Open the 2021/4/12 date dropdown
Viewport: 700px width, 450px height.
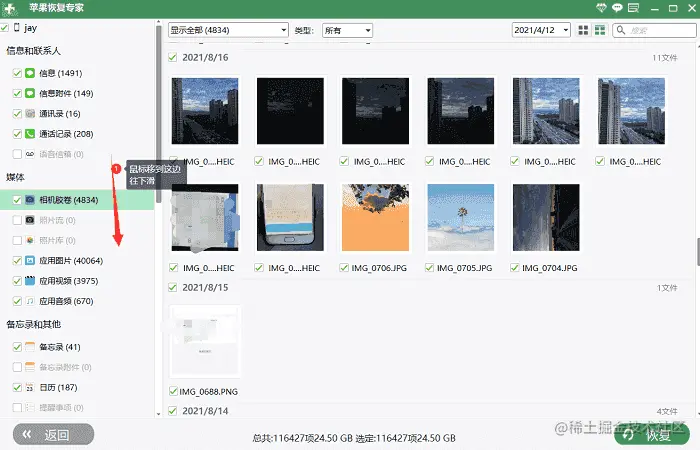pyautogui.click(x=541, y=30)
